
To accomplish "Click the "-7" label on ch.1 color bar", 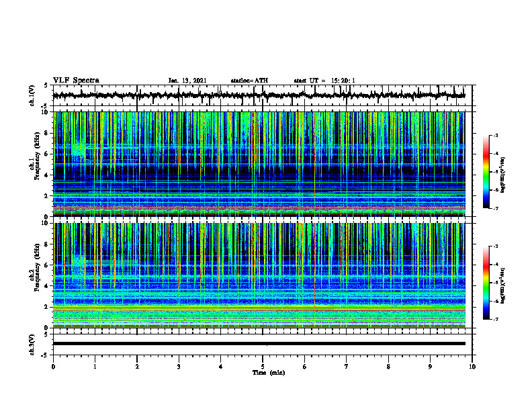I will tap(496, 208).
